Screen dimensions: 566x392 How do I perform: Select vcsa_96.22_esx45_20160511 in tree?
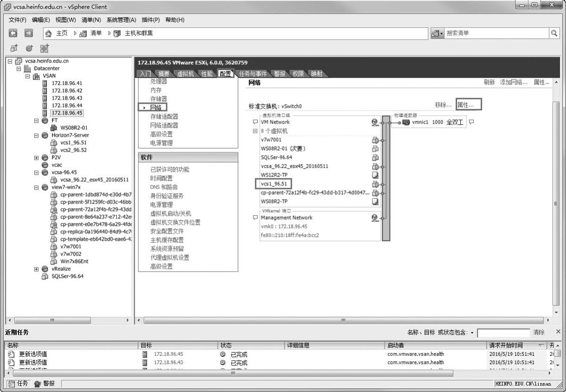click(94, 180)
